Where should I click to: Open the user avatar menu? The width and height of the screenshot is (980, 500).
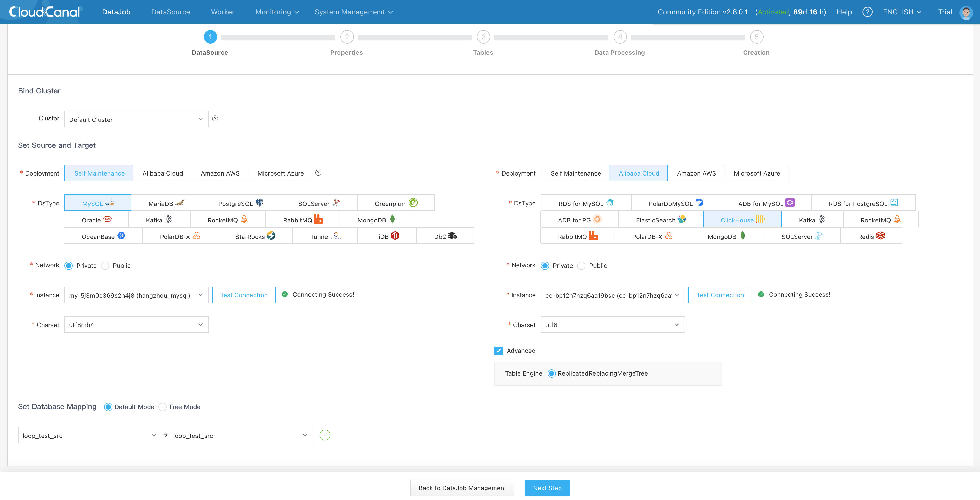pos(966,12)
